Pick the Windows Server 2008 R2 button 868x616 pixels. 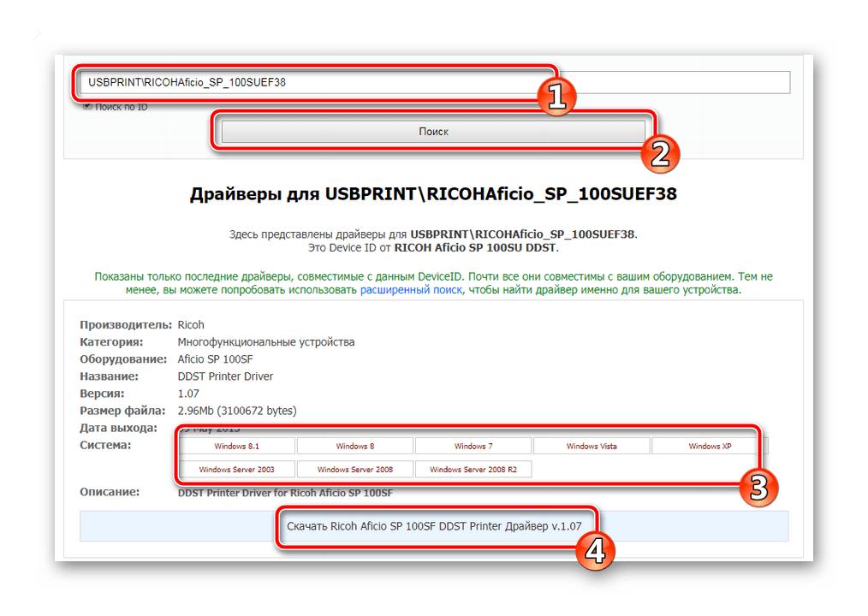point(473,470)
